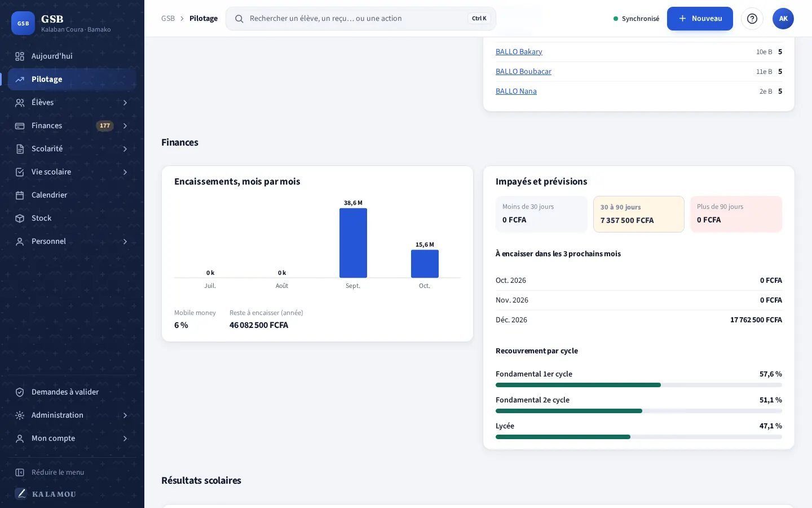
Task: Click the Oct. 15,6 M chart bar
Action: tap(425, 264)
